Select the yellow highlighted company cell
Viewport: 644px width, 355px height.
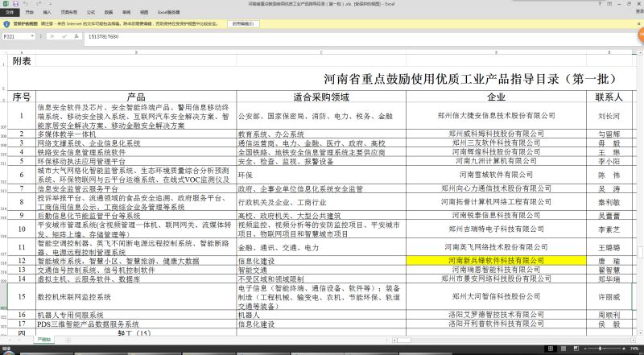490,261
